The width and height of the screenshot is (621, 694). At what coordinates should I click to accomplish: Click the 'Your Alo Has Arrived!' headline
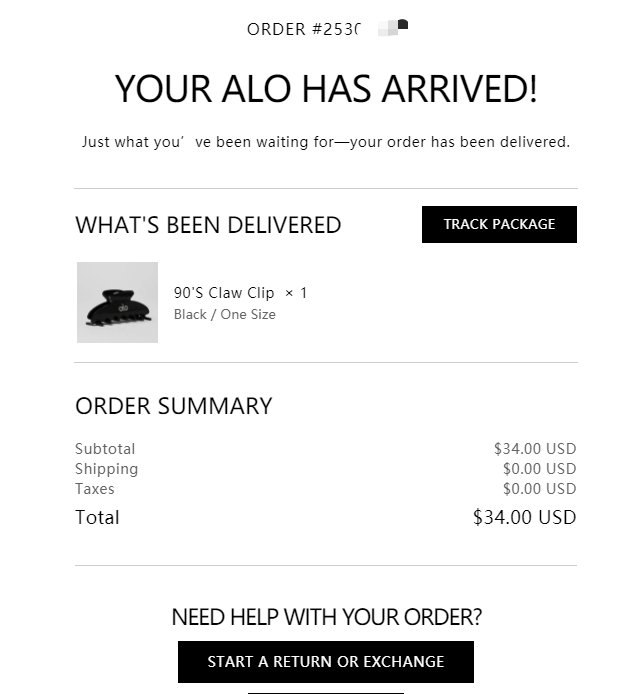tap(325, 89)
